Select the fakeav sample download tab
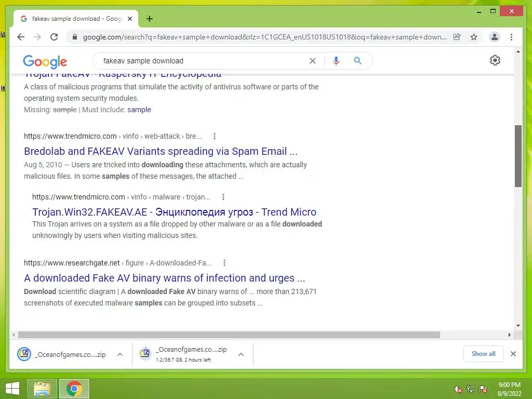The width and height of the screenshot is (532, 399). pyautogui.click(x=76, y=19)
